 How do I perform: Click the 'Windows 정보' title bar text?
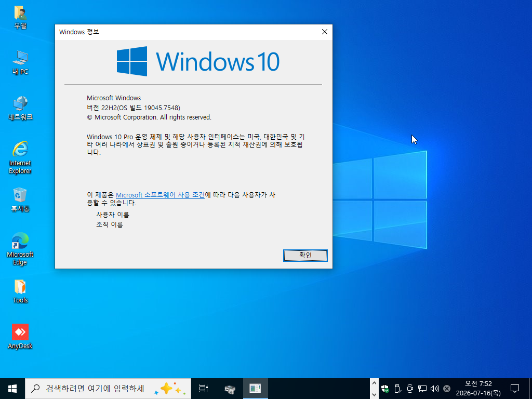click(x=79, y=32)
